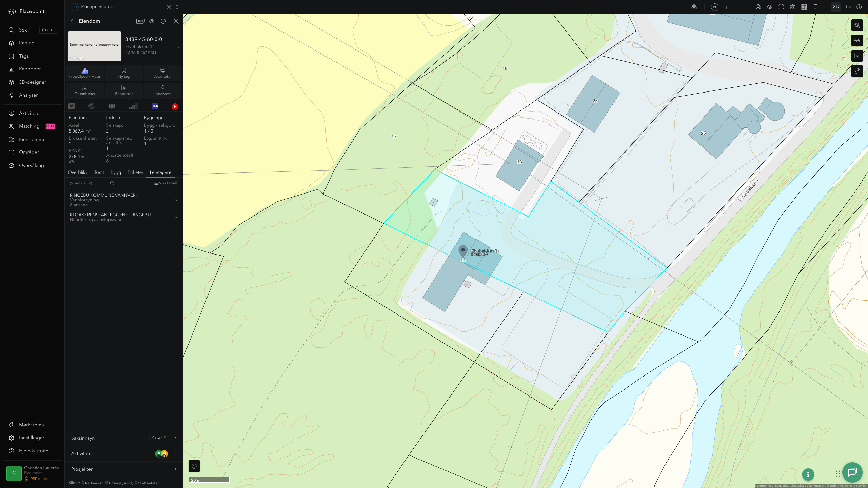
Task: Show BYA info tooltip icon
Action: point(80,151)
